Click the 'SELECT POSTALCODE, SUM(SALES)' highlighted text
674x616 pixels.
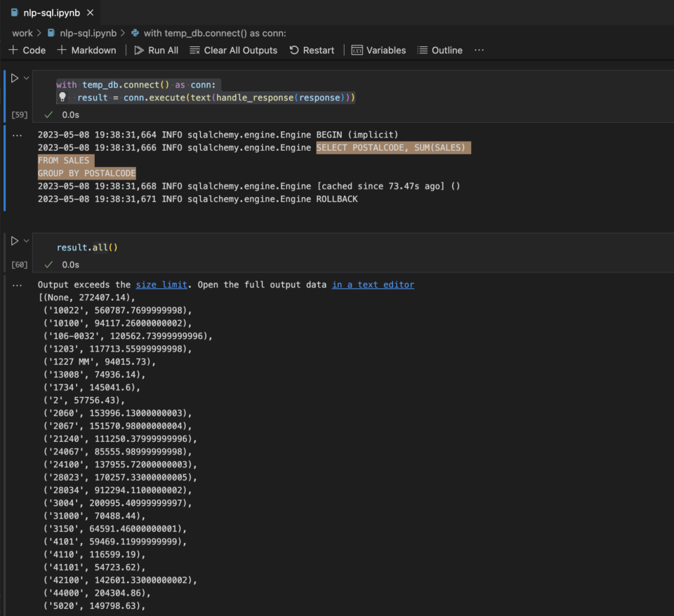pos(393,148)
